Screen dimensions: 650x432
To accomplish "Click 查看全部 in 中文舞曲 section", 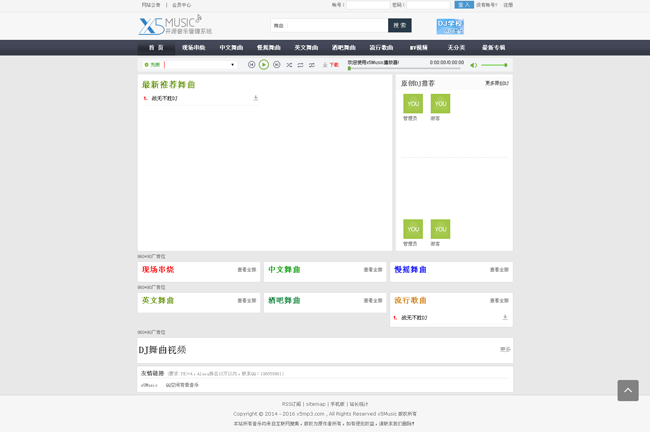I will point(373,270).
